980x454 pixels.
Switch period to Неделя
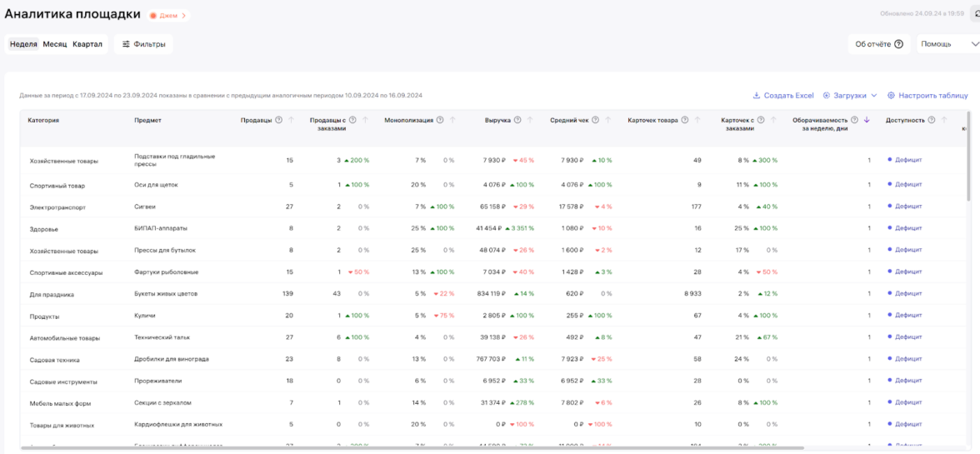point(23,44)
